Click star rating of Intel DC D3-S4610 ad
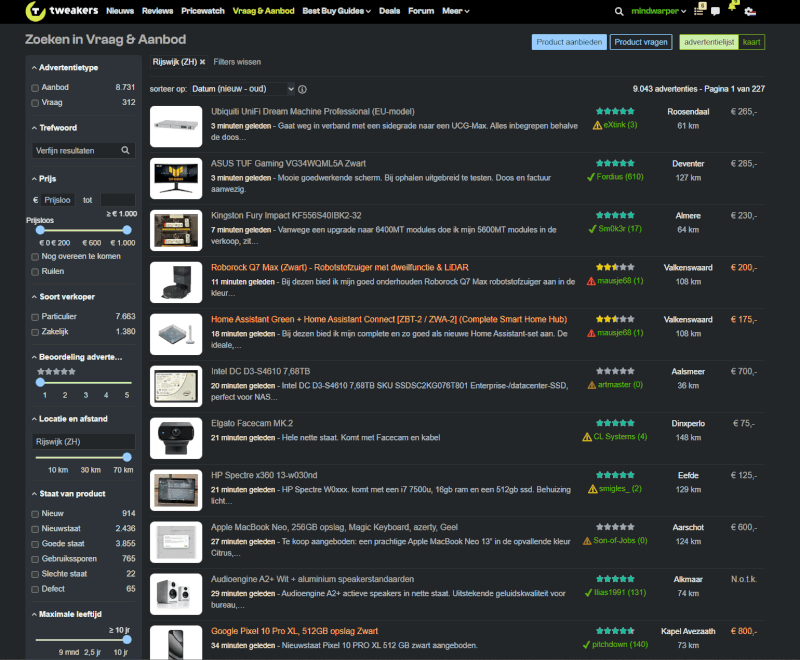800x660 pixels. click(615, 371)
